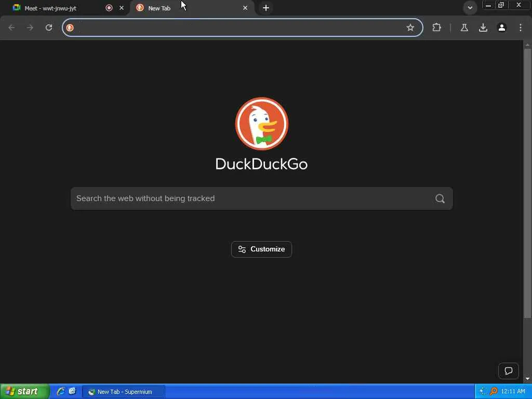Screen dimensions: 532x399
Task: Open the Customize button
Action: click(x=262, y=249)
